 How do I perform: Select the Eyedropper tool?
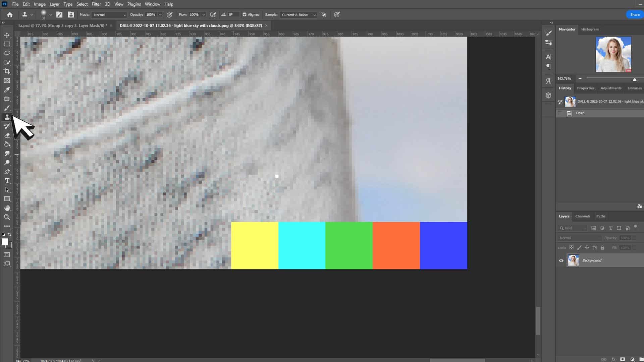[x=7, y=90]
